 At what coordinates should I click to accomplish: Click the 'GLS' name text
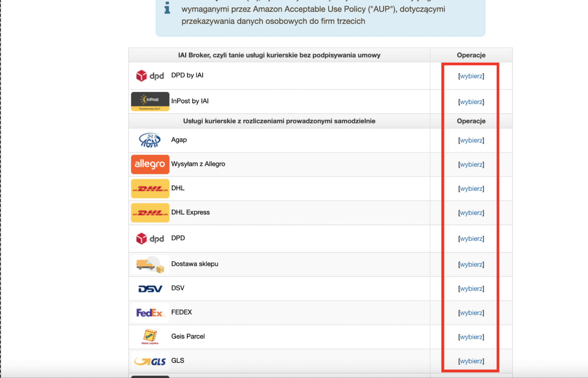tap(178, 360)
